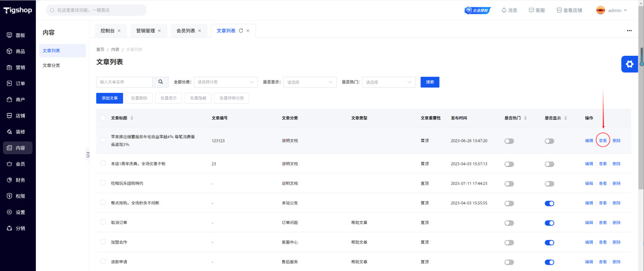
Task: Check the row for 本店1周年庆典
Action: tap(103, 163)
